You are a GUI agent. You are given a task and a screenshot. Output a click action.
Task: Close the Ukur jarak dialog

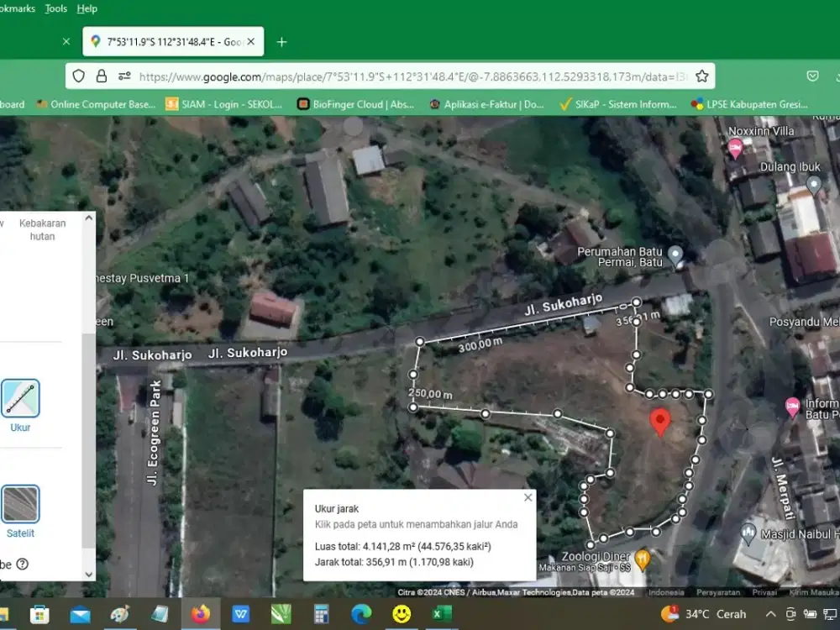click(x=528, y=497)
